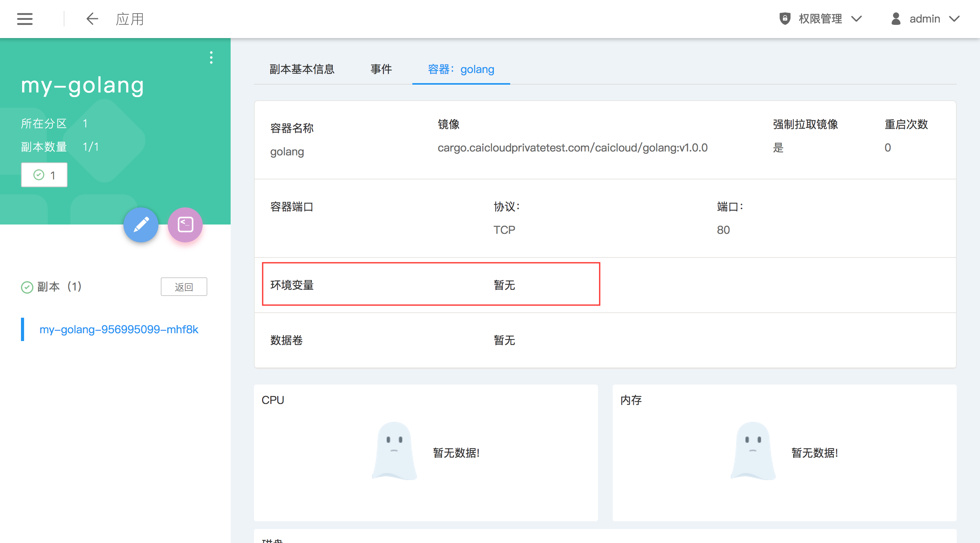980x543 pixels.
Task: Click the back arrow next to 应用
Action: tap(92, 19)
